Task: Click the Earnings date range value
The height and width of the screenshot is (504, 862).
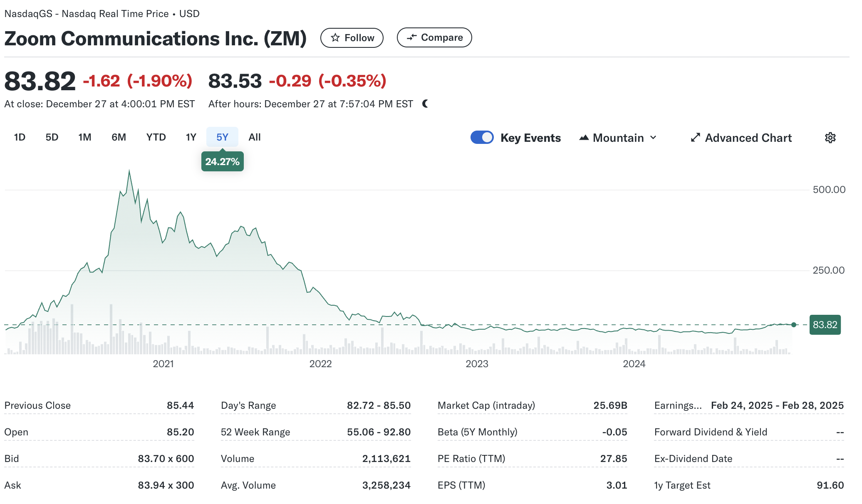Action: click(x=777, y=405)
